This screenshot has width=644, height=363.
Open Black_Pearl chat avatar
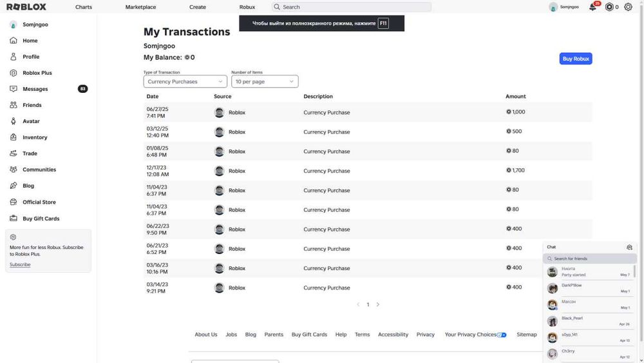coord(553,321)
